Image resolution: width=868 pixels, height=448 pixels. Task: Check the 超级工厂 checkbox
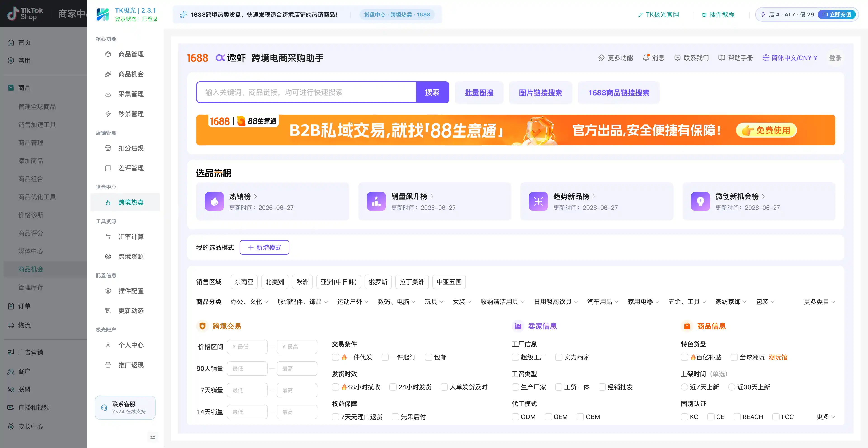515,357
